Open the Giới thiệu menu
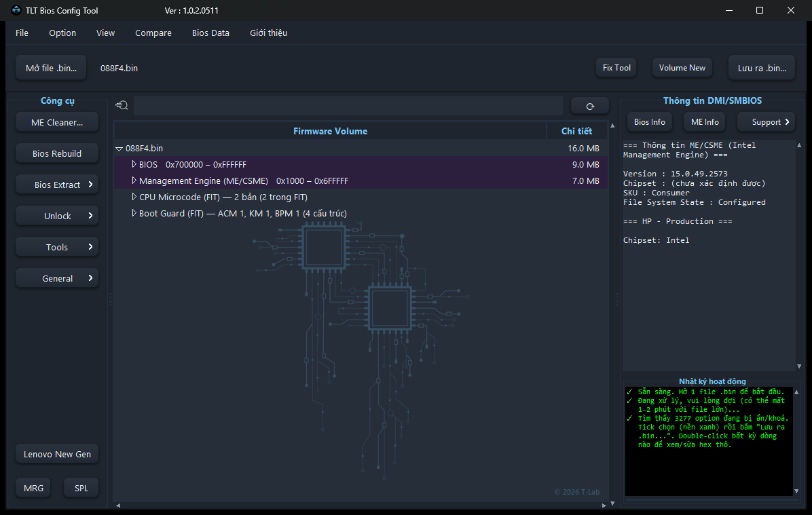The image size is (812, 515). click(x=268, y=33)
